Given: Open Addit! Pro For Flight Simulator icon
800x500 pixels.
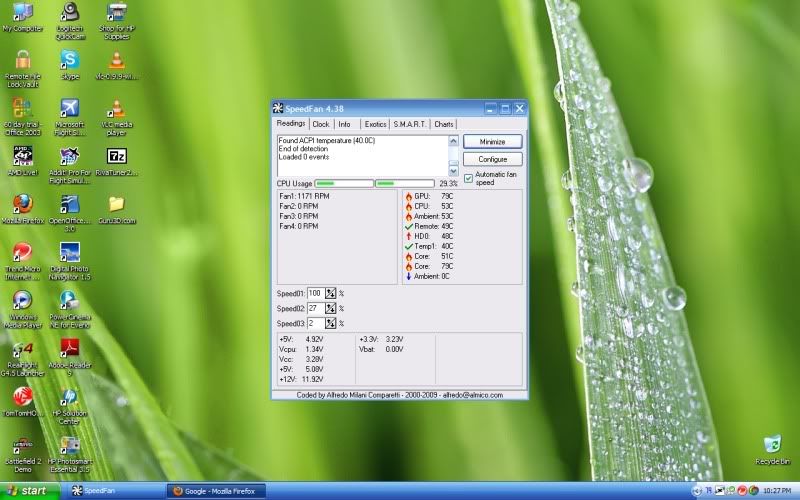Looking at the screenshot, I should [69, 165].
